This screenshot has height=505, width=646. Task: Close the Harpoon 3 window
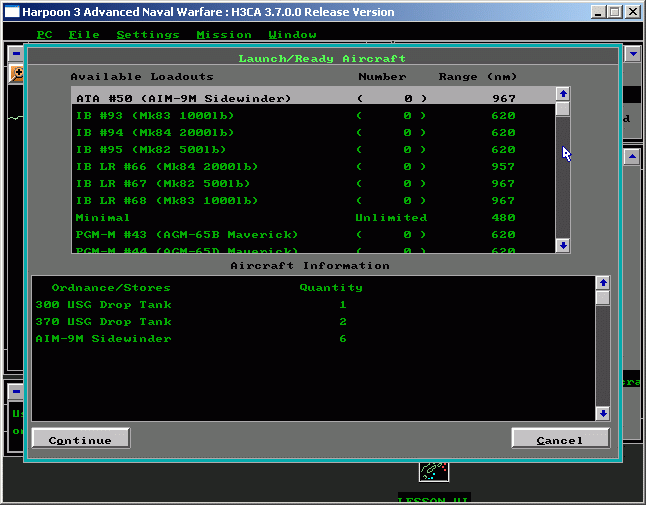(632, 12)
